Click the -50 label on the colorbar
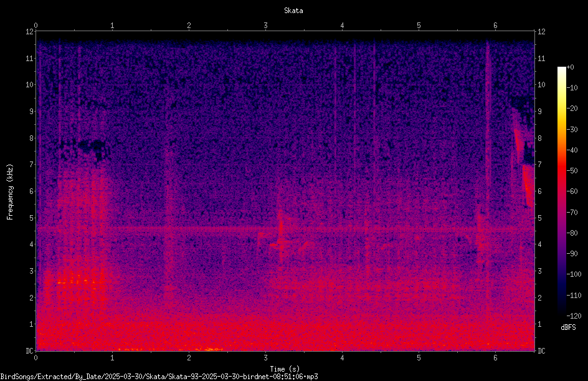This screenshot has width=588, height=381. [572, 171]
